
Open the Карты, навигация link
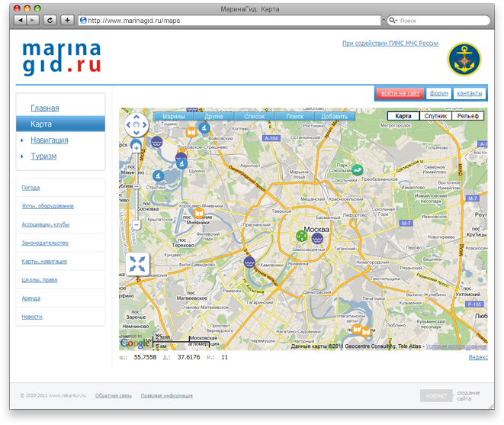click(44, 261)
